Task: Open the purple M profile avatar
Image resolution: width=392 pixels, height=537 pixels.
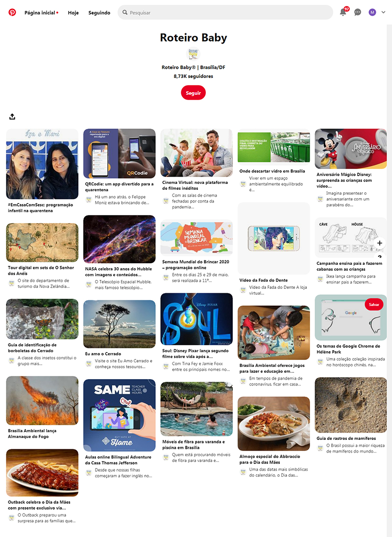Action: 372,12
